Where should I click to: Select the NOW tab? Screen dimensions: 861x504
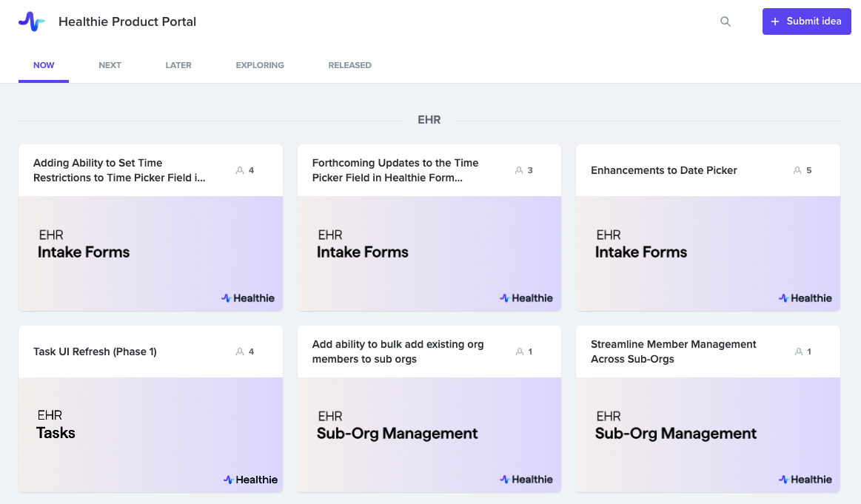[44, 65]
